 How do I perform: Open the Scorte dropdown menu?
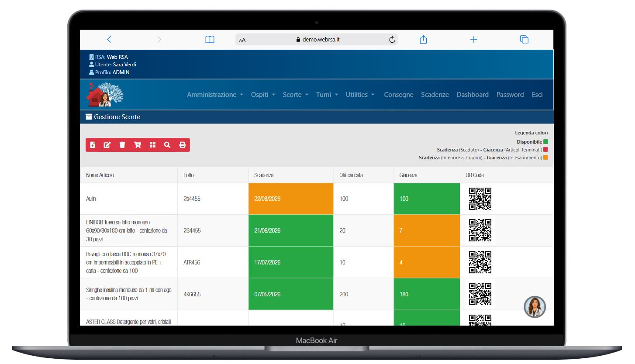(295, 95)
